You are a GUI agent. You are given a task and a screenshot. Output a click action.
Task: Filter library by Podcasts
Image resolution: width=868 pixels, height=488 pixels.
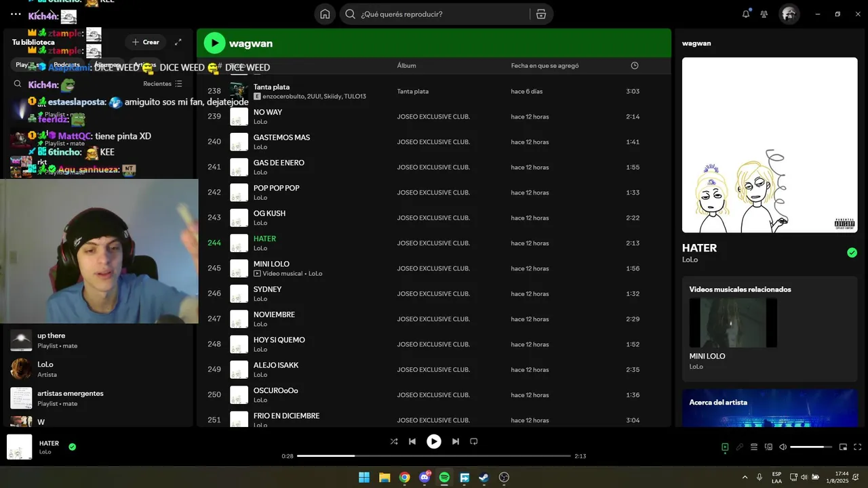[x=66, y=65]
